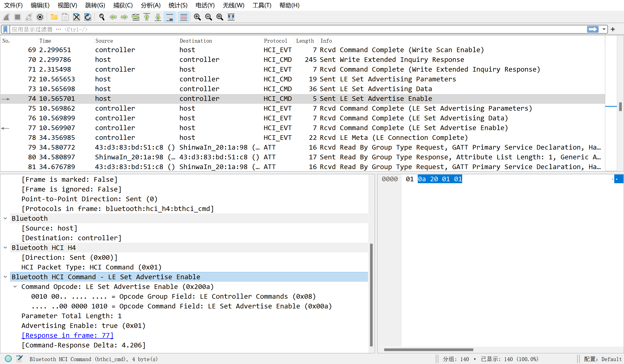This screenshot has width=624, height=364.
Task: Open display filter history dropdown
Action: click(604, 29)
